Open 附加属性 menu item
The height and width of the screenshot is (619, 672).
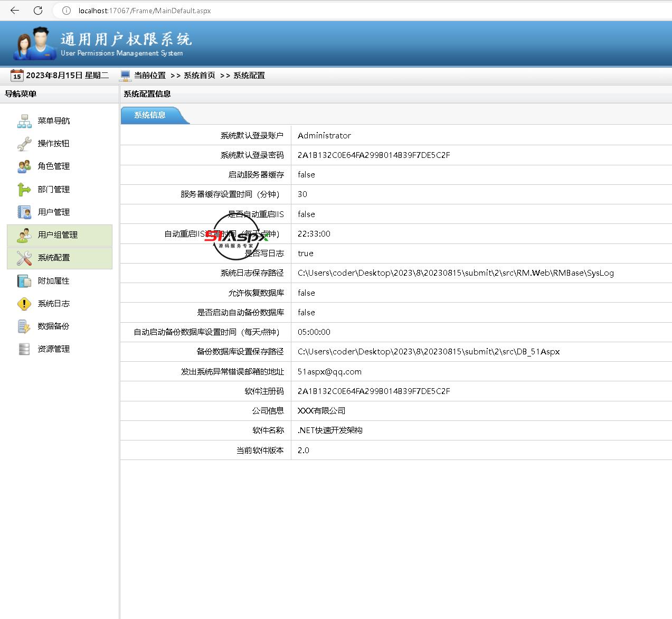[60, 281]
